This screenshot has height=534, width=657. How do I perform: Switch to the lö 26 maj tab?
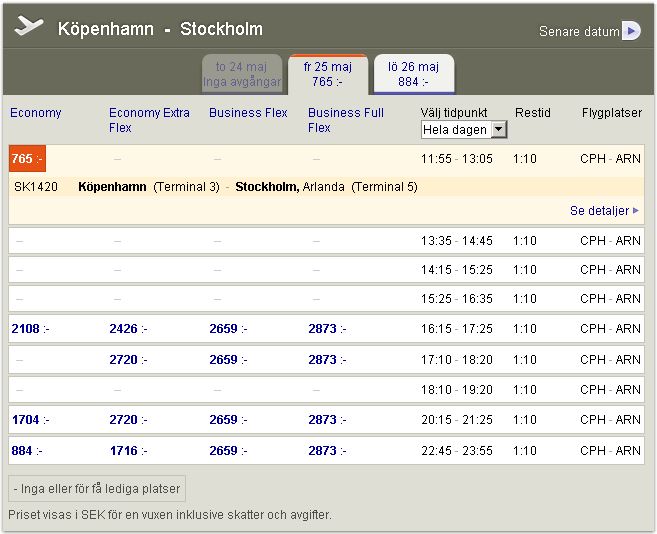tap(413, 74)
